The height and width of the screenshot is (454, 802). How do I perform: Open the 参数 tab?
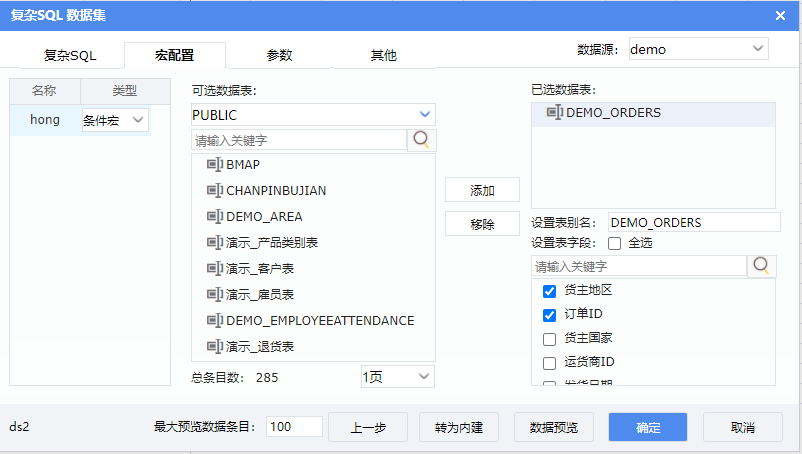click(x=279, y=55)
